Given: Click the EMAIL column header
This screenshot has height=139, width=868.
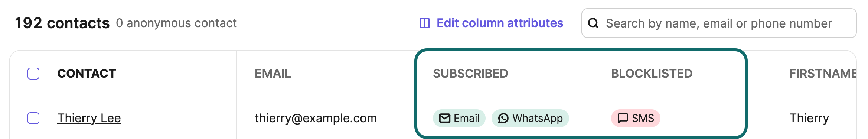Looking at the screenshot, I should (x=273, y=74).
